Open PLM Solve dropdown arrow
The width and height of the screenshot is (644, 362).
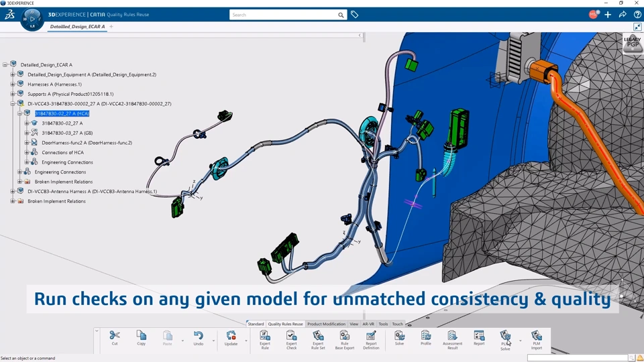pos(521,341)
